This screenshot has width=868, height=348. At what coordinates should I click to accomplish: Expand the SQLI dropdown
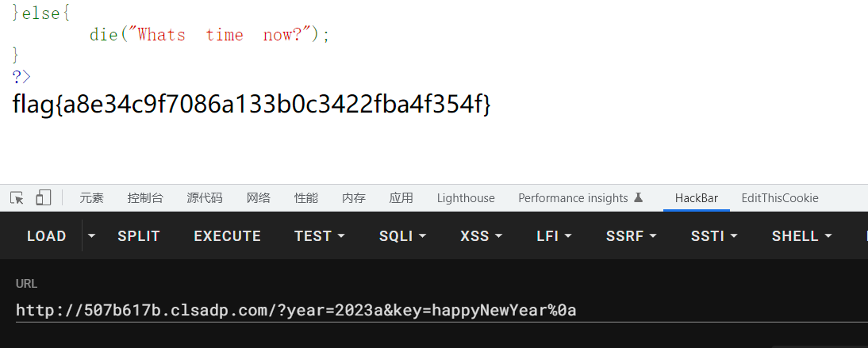coord(403,236)
